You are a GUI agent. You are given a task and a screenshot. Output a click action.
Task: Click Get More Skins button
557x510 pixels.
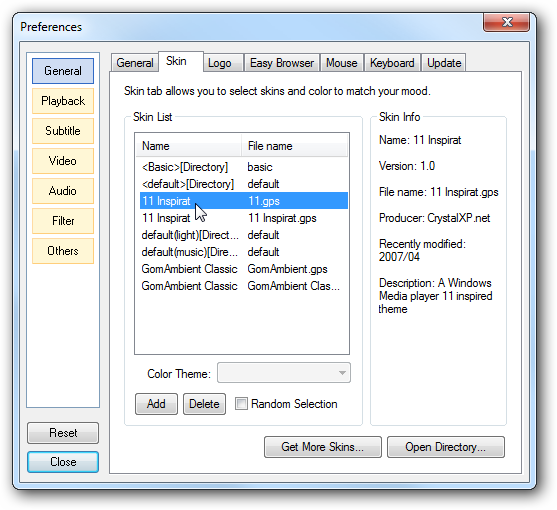323,447
